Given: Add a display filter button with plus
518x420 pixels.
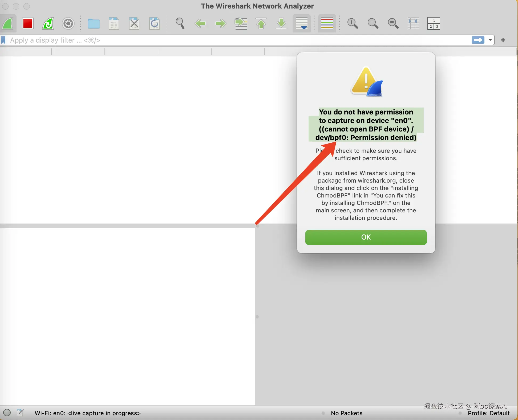Looking at the screenshot, I should (503, 40).
